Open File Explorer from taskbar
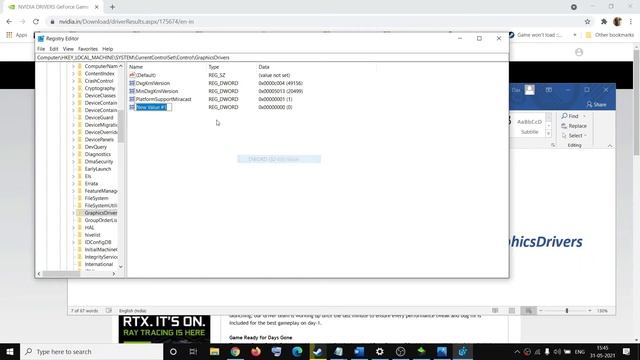The height and width of the screenshot is (360, 640). point(214,351)
